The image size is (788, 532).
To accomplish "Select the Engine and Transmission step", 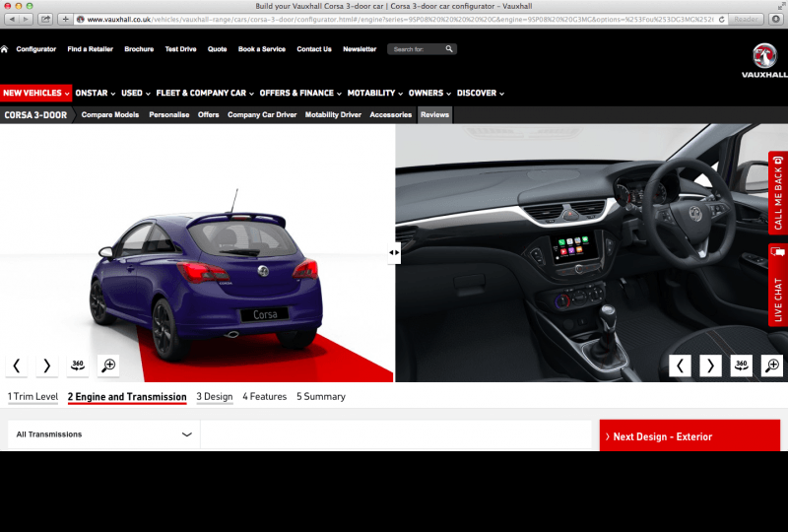I will 127,397.
